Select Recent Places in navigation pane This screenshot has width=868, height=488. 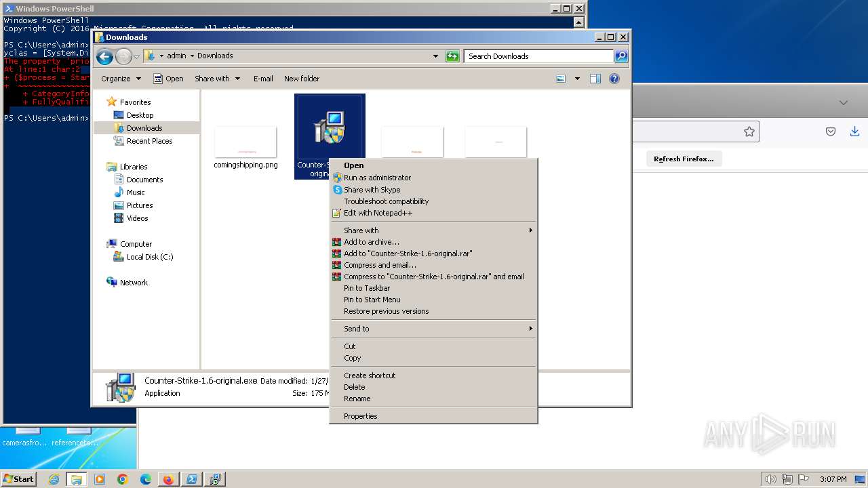coord(149,141)
